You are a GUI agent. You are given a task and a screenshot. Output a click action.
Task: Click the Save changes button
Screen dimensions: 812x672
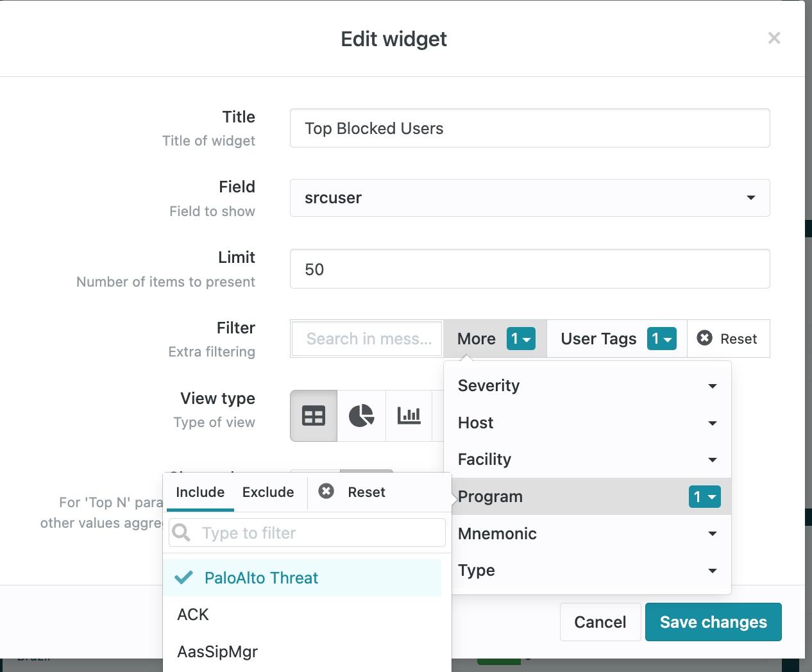(x=713, y=621)
